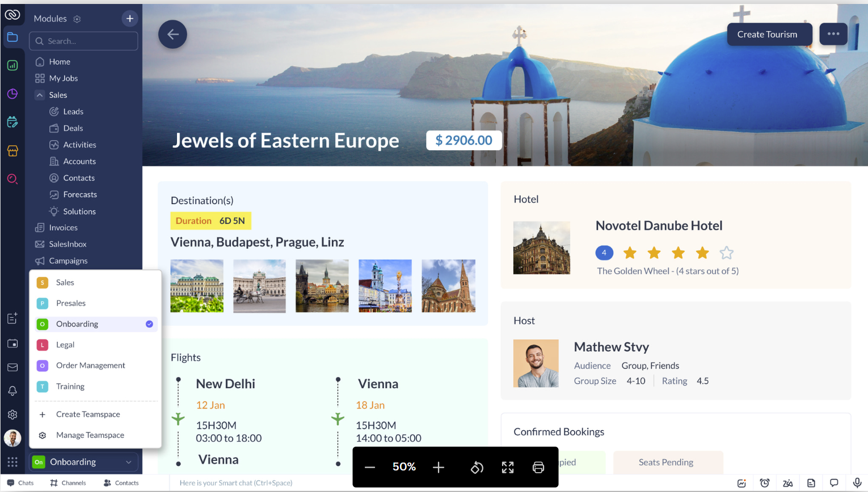Click the rotate icon in zoom toolbar

(x=477, y=467)
